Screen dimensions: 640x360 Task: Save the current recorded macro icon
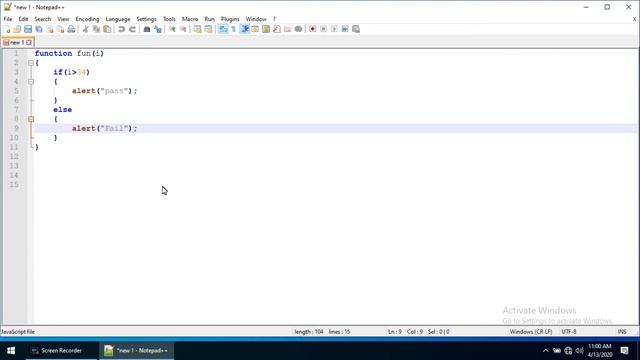click(356, 29)
